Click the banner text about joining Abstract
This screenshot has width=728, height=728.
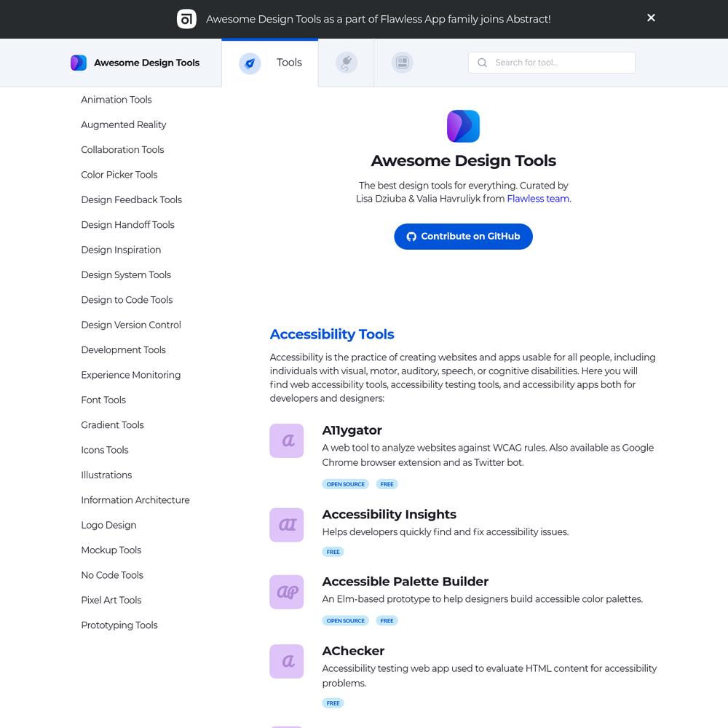(379, 20)
